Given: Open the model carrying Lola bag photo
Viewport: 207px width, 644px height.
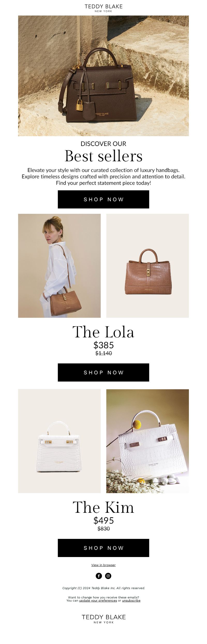Looking at the screenshot, I should (x=59, y=266).
